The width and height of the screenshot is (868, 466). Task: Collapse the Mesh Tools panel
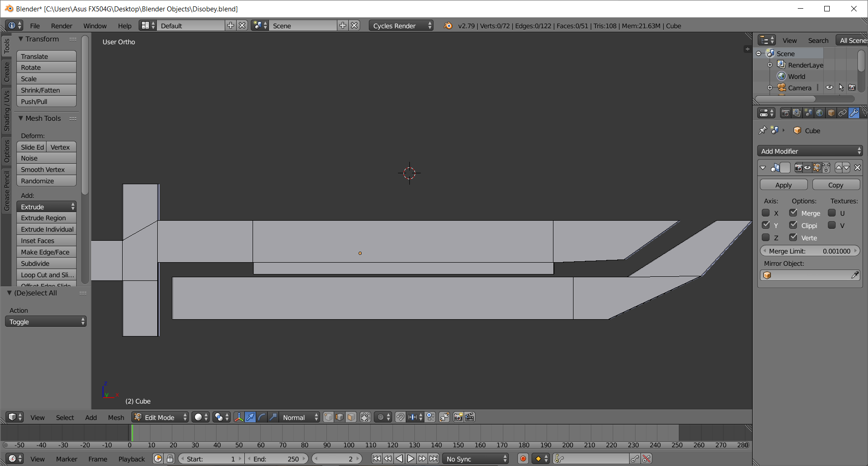point(21,118)
